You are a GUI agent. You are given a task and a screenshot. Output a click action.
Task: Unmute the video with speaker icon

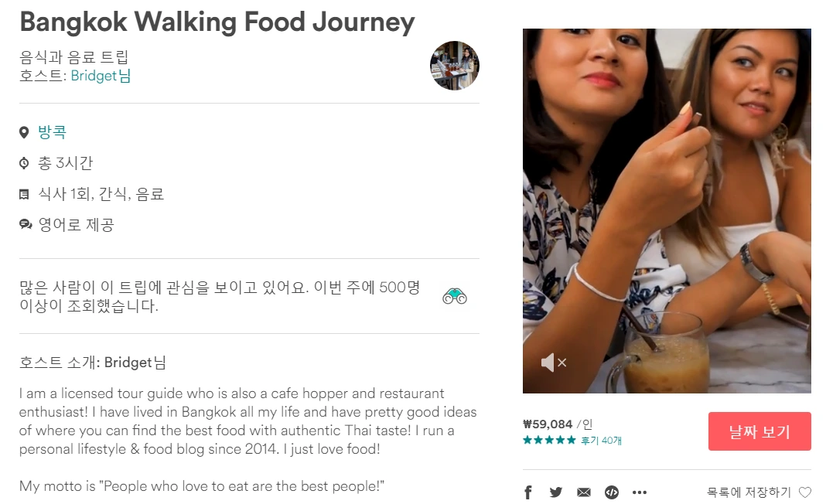[x=553, y=362]
